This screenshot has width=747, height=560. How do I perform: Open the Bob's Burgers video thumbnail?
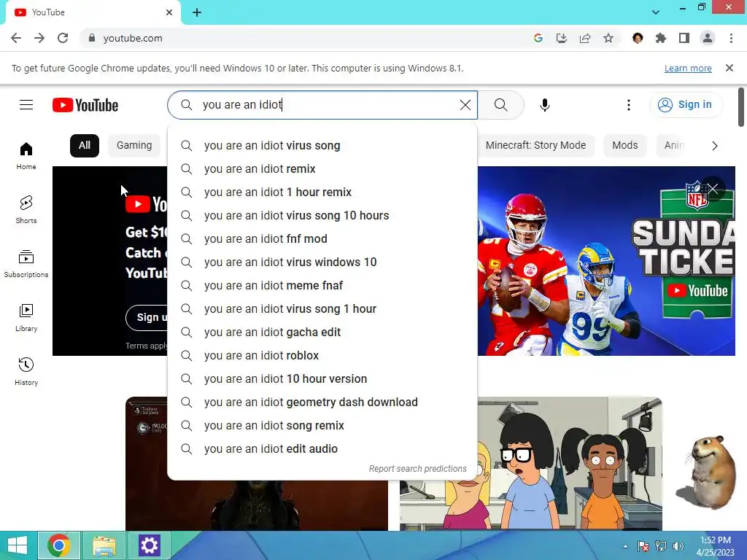pyautogui.click(x=531, y=463)
